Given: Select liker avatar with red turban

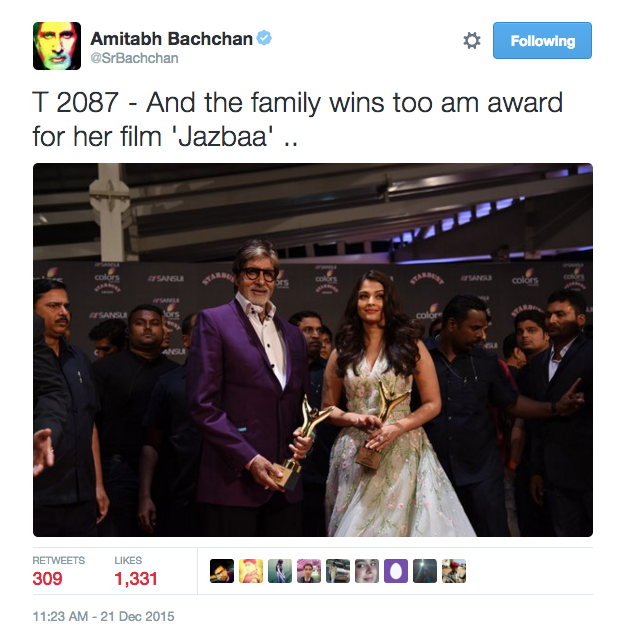Looking at the screenshot, I should pos(454,571).
